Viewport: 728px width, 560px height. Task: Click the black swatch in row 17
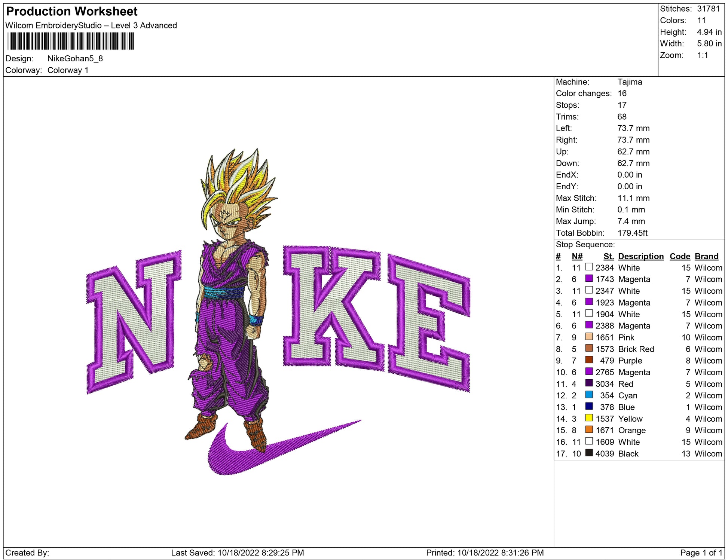tap(589, 453)
